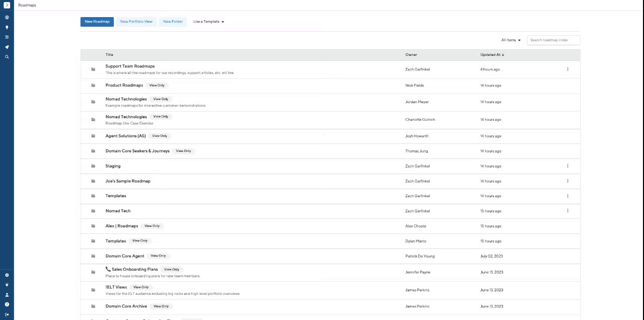Open the three-dot menu for Support Team Roadmaps
644x320 pixels.
click(x=568, y=69)
